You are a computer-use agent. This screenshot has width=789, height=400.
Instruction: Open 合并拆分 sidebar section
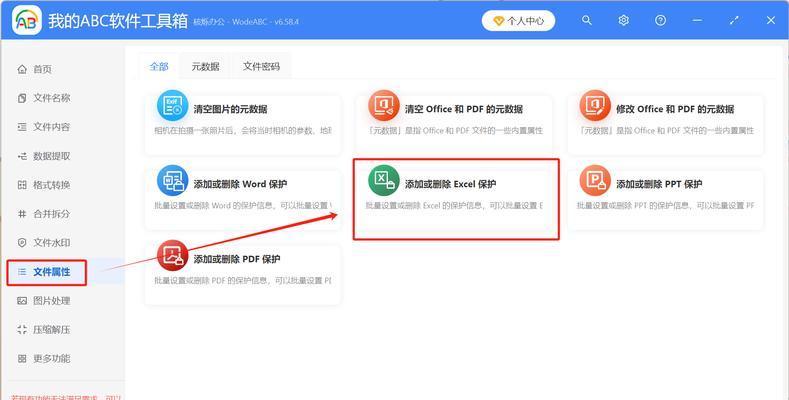[51, 214]
